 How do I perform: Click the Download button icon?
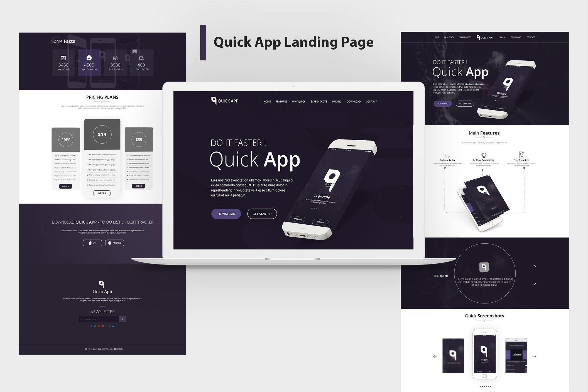(x=224, y=214)
